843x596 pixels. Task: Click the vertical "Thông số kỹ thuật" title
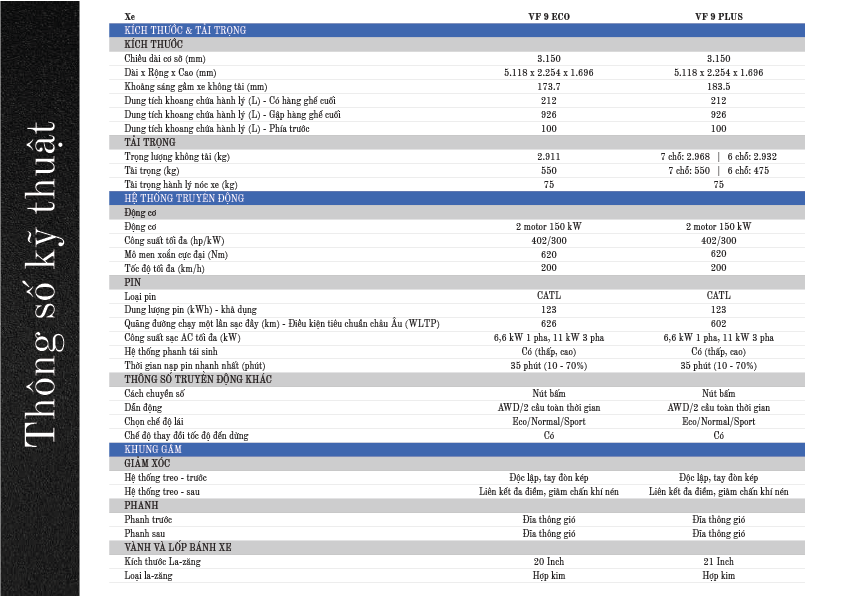(x=40, y=298)
